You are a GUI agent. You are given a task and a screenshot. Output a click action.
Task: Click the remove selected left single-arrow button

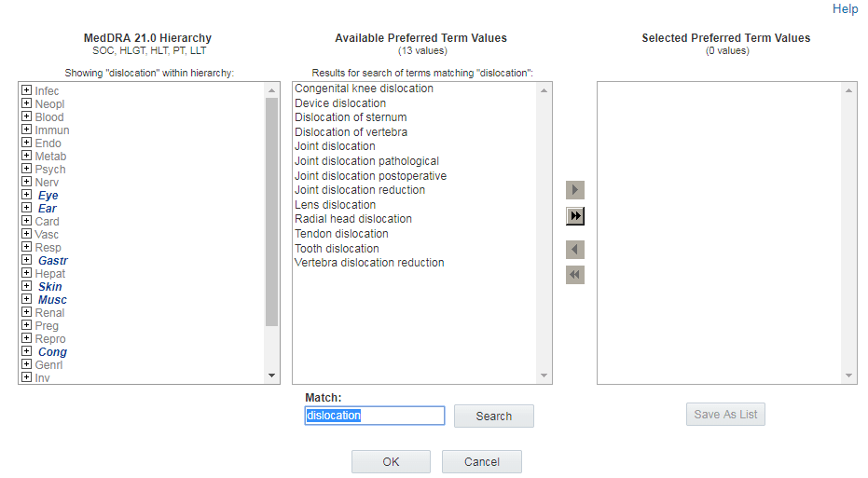[x=575, y=250]
